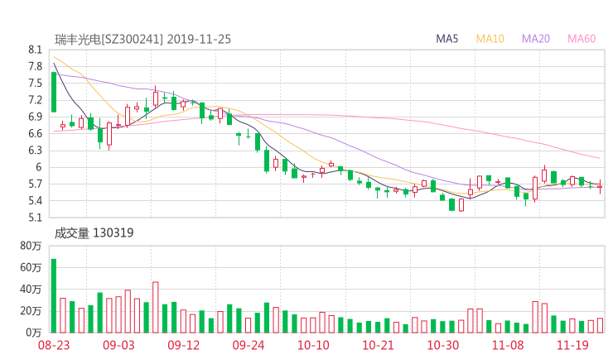The width and height of the screenshot is (613, 364).
Task: Click the 8.1 price axis value
Action: tap(35, 50)
